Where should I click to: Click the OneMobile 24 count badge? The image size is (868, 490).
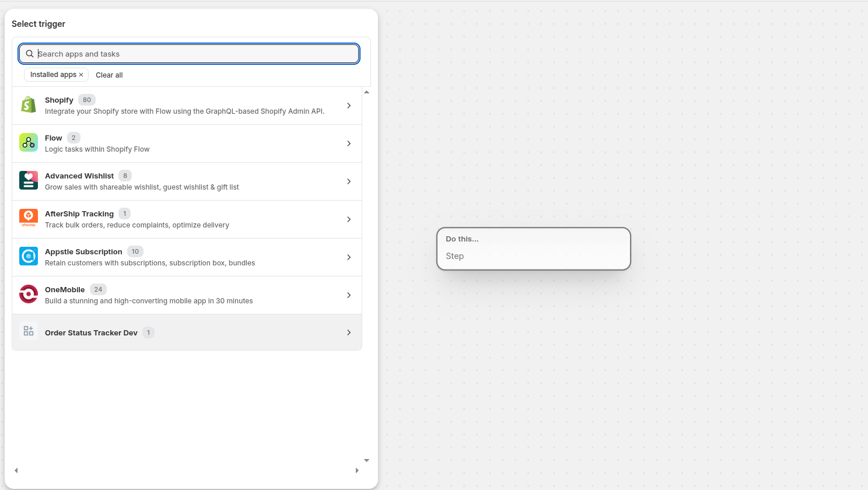coord(98,289)
